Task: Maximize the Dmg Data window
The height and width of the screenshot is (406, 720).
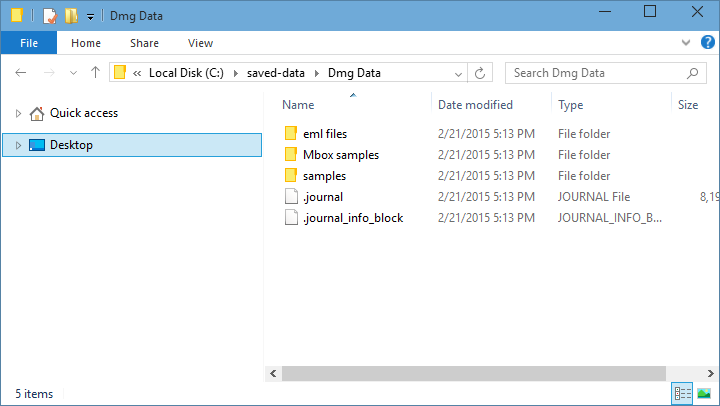Action: click(x=650, y=11)
